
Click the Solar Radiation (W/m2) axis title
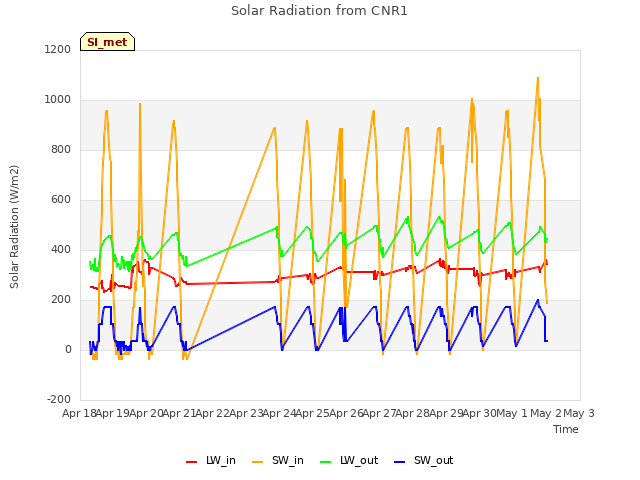14,227
